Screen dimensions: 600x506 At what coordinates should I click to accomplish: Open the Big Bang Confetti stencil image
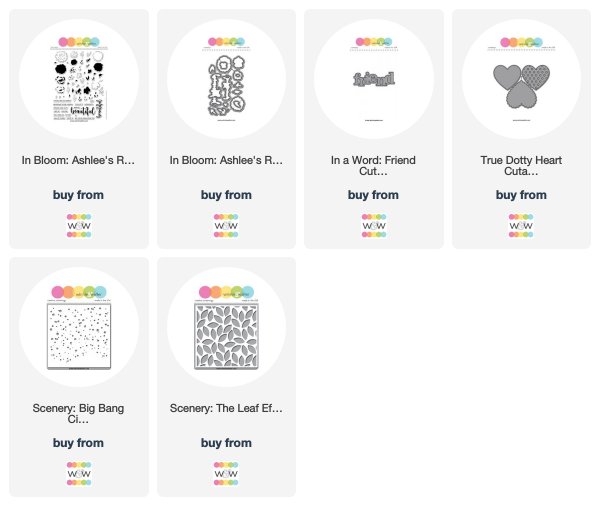[x=79, y=327]
